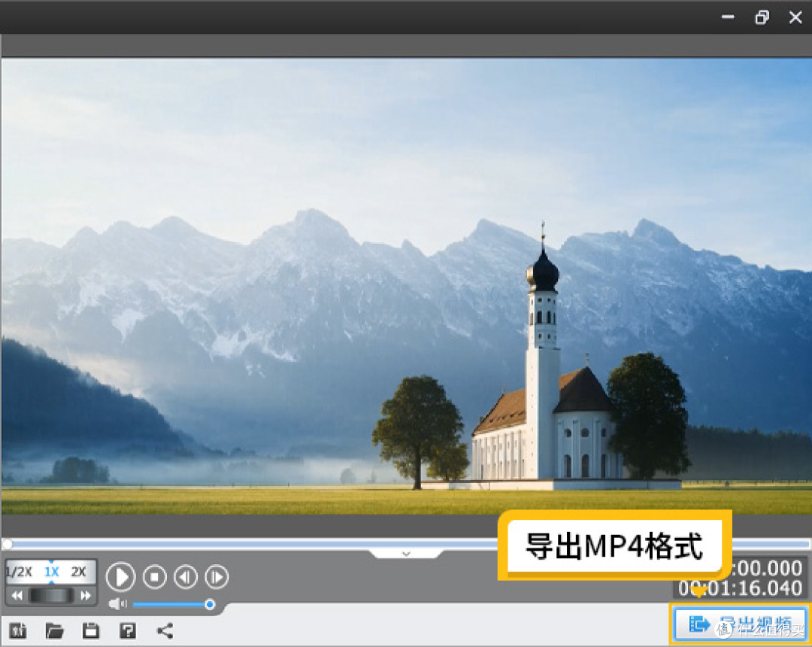This screenshot has height=647, width=812.
Task: Set playback speed to 1X
Action: click(51, 572)
